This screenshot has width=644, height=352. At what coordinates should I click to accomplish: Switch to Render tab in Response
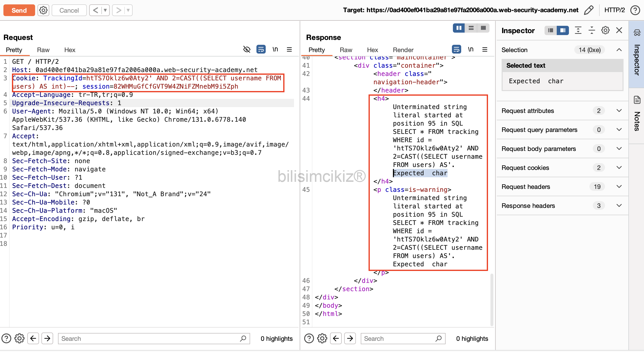403,50
